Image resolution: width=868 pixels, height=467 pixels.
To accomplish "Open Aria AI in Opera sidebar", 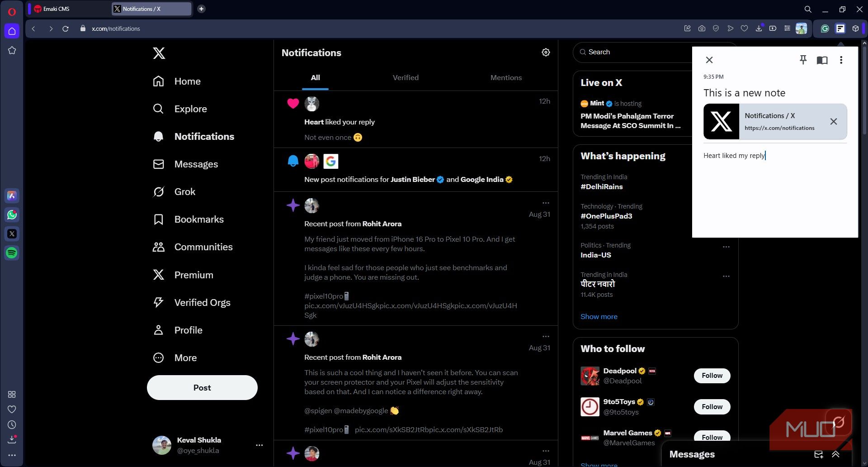I will (x=12, y=195).
